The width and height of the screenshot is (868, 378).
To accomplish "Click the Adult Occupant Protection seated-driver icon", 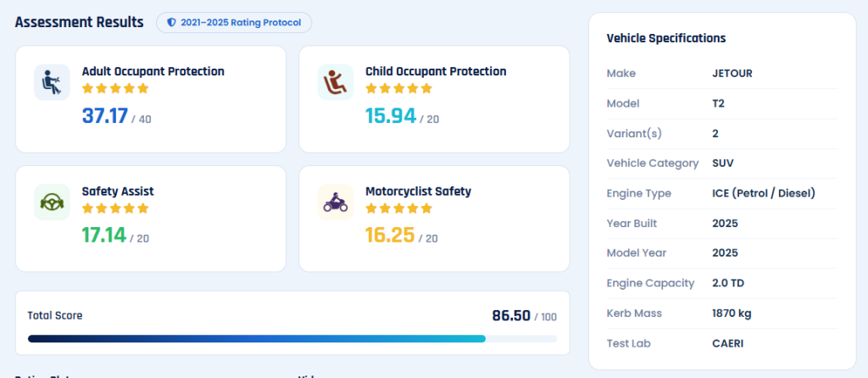I will click(x=52, y=82).
